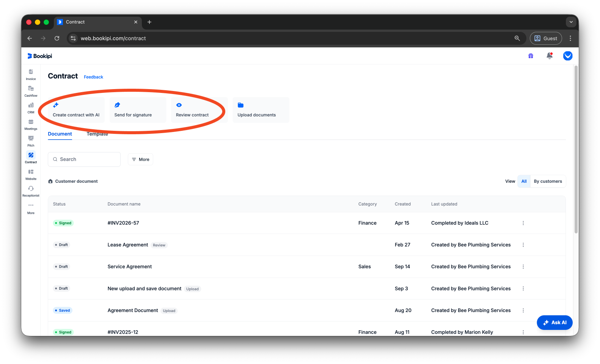Image resolution: width=600 pixels, height=364 pixels.
Task: Open the Guest profile menu
Action: [x=546, y=38]
